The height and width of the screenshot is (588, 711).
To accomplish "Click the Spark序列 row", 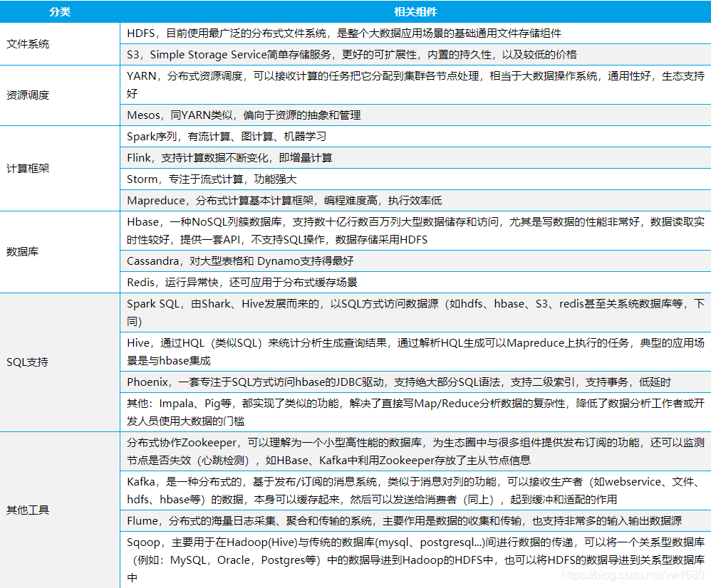I will [x=415, y=137].
